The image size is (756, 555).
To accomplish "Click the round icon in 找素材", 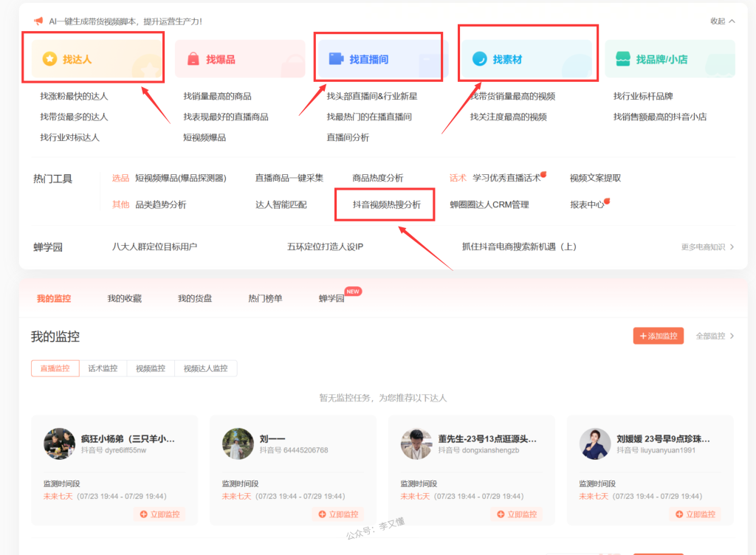I will coord(479,59).
